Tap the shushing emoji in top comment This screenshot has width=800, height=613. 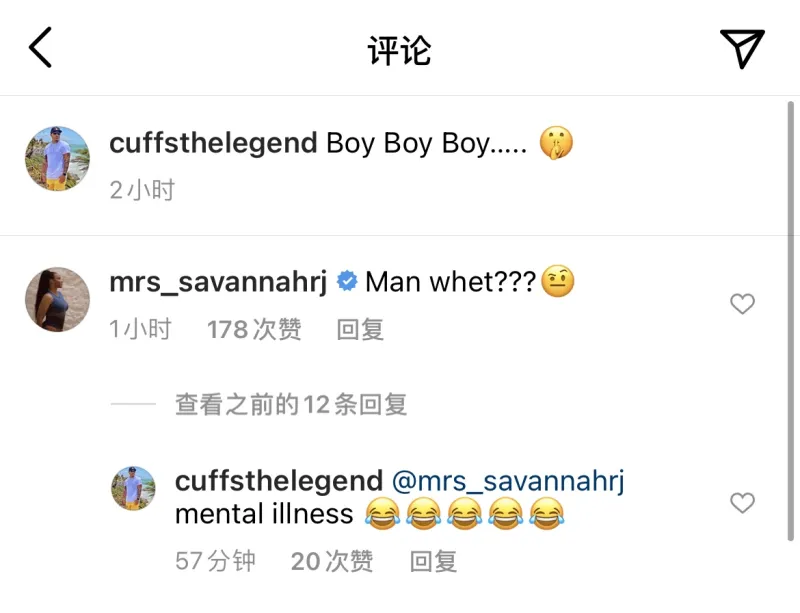coord(557,143)
